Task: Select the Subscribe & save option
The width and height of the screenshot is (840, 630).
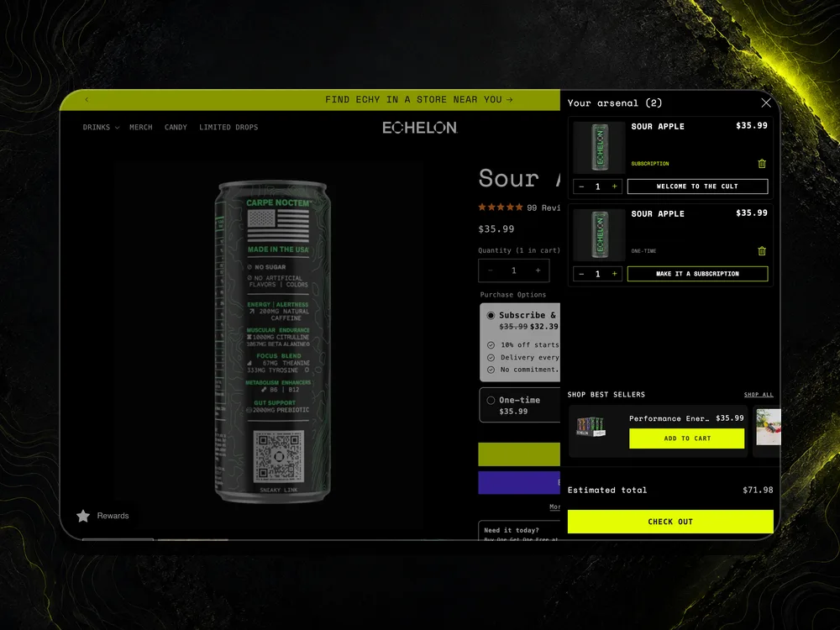Action: coord(520,343)
